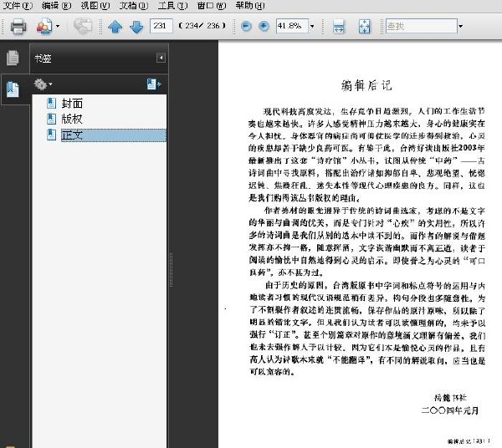This screenshot has width=502, height=448.
Task: Go to next page with down arrow
Action: pyautogui.click(x=136, y=27)
